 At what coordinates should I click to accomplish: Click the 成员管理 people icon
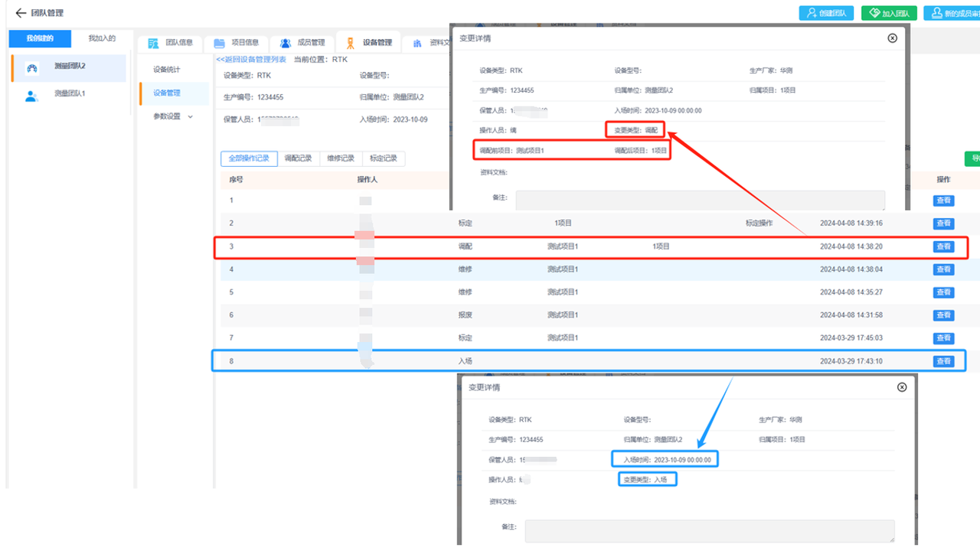[286, 43]
